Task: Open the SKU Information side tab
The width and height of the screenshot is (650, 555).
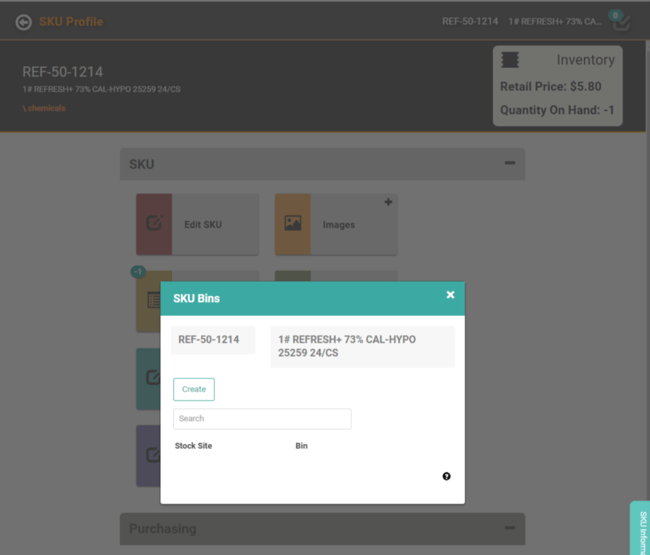Action: pos(640,528)
